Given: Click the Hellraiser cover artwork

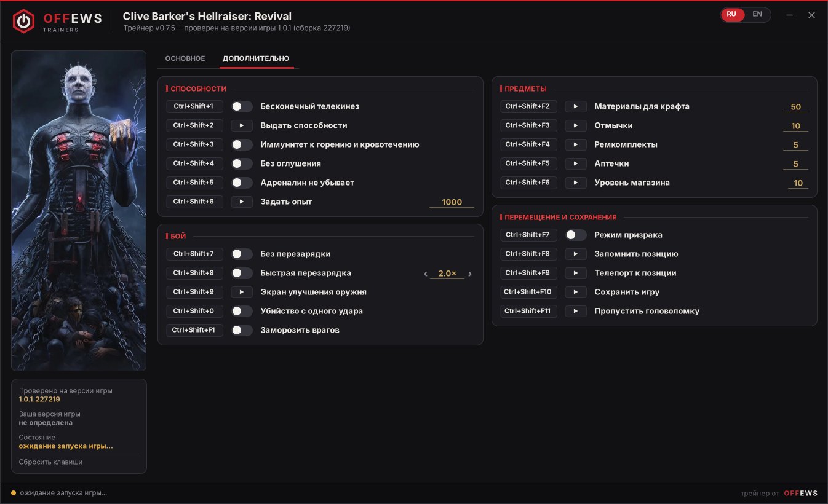Looking at the screenshot, I should point(79,211).
